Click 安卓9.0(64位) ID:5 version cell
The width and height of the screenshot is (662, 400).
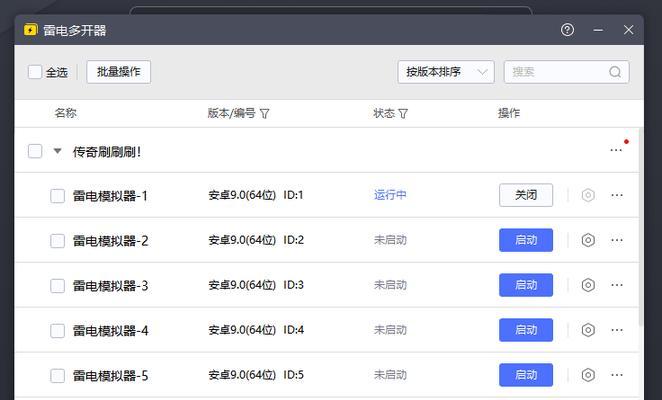point(256,375)
